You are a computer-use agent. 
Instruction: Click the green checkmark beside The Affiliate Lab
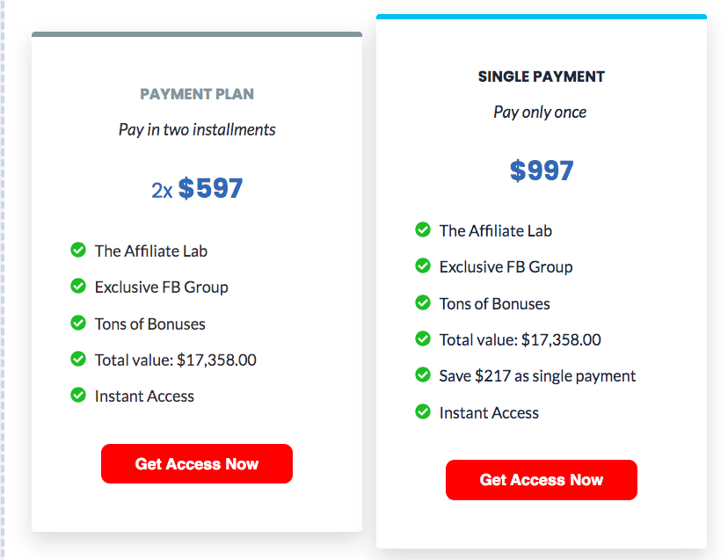point(78,251)
